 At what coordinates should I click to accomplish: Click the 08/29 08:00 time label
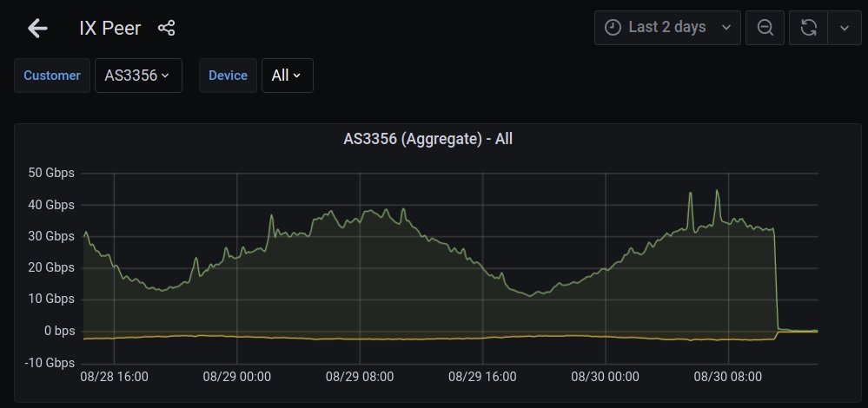coord(360,377)
